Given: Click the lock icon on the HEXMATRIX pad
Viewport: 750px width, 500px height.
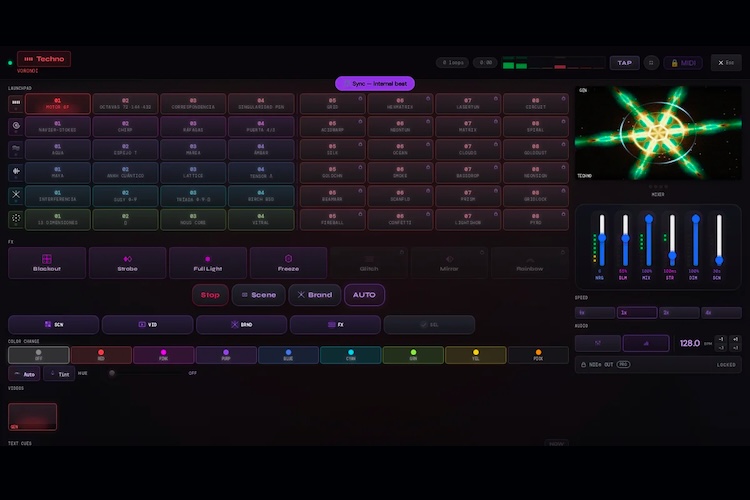Looking at the screenshot, I should click(x=428, y=99).
